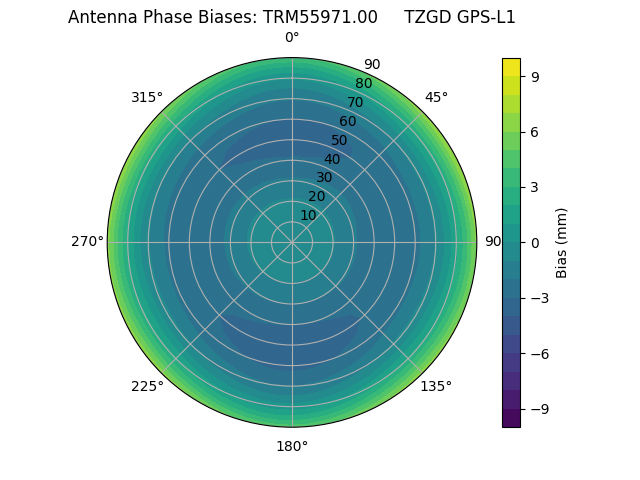Click the radial tick label 50
This screenshot has width=640, height=480.
340,140
